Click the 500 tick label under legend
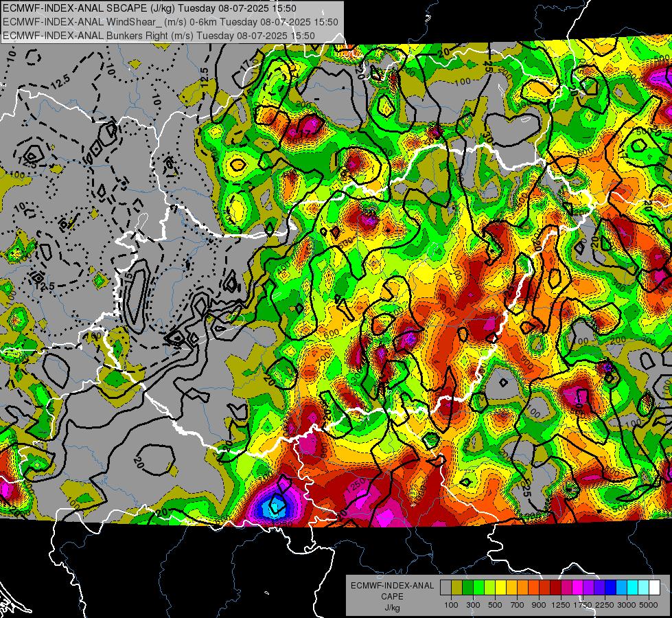This screenshot has width=672, height=618. [x=495, y=605]
